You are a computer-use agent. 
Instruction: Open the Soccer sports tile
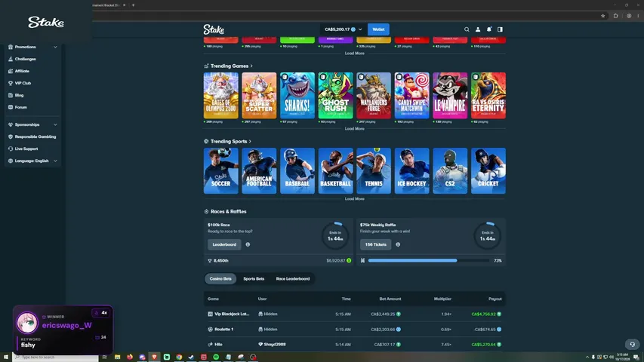point(221,170)
